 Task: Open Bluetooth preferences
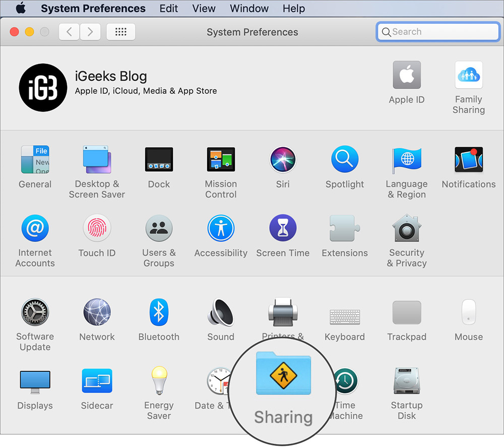pyautogui.click(x=159, y=312)
